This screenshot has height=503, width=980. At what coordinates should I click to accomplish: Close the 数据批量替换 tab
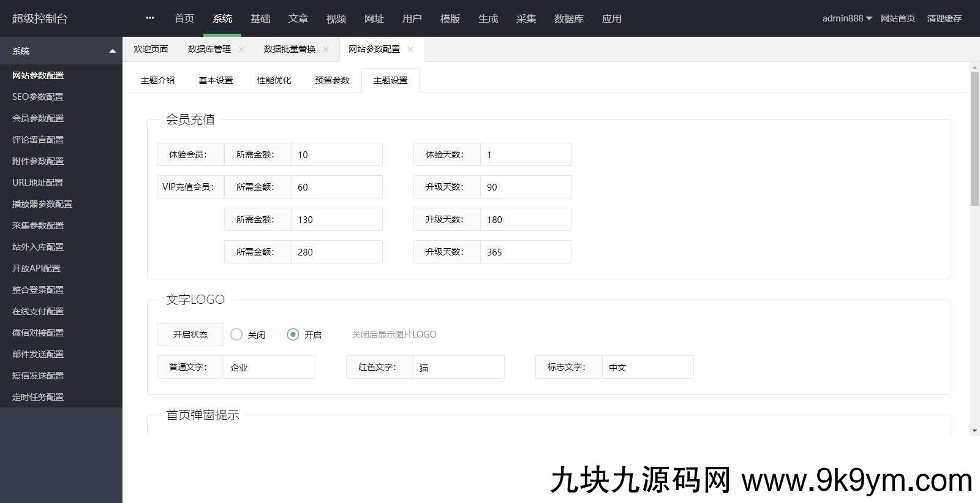coord(326,50)
